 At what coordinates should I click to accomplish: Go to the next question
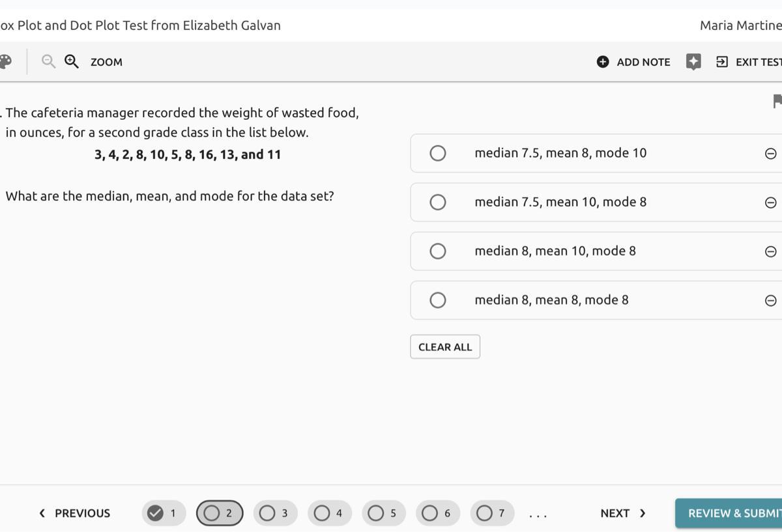click(622, 513)
